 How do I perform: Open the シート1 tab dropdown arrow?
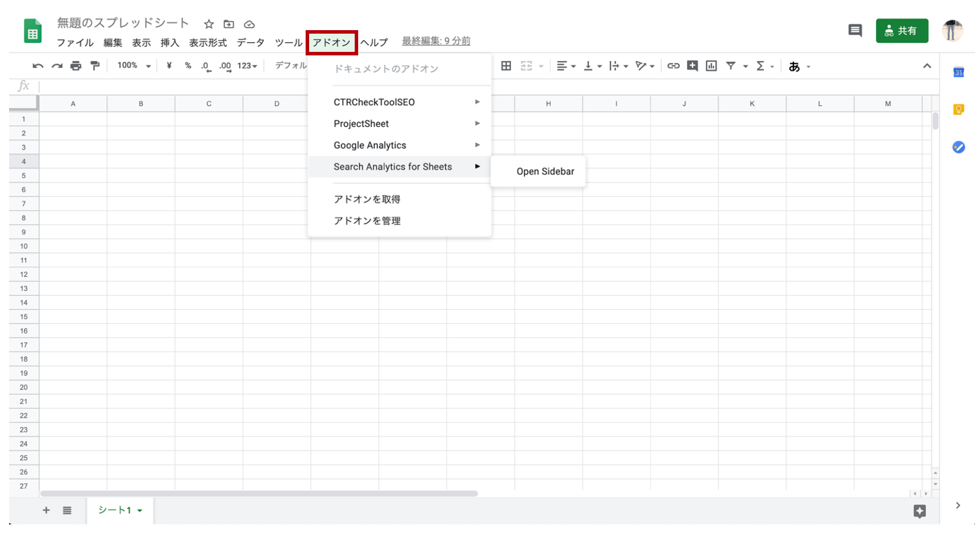[139, 511]
